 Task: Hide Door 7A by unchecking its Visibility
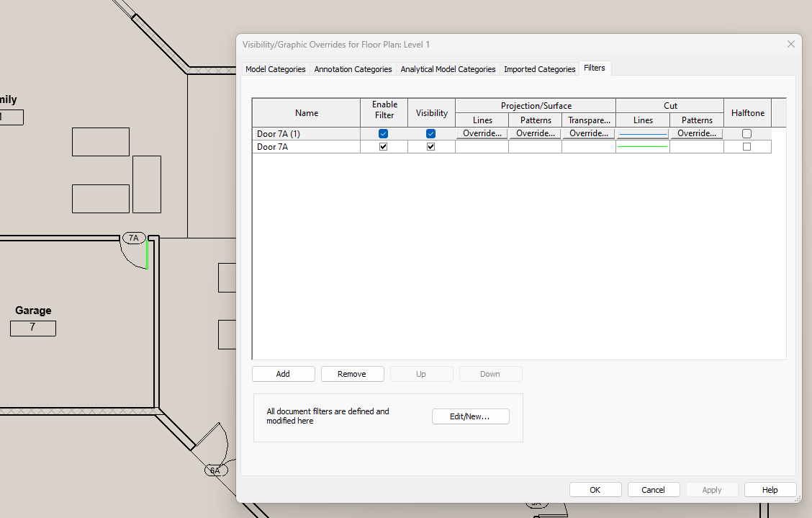click(430, 146)
